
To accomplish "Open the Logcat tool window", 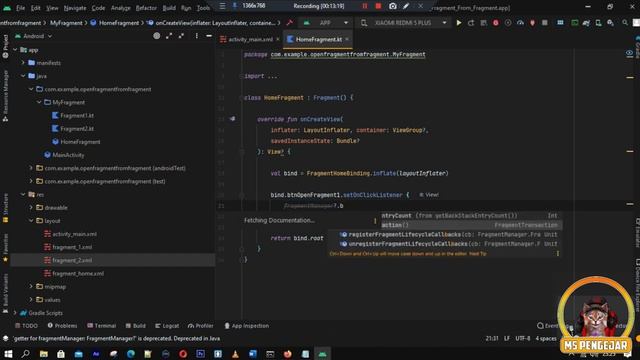I will [167, 326].
